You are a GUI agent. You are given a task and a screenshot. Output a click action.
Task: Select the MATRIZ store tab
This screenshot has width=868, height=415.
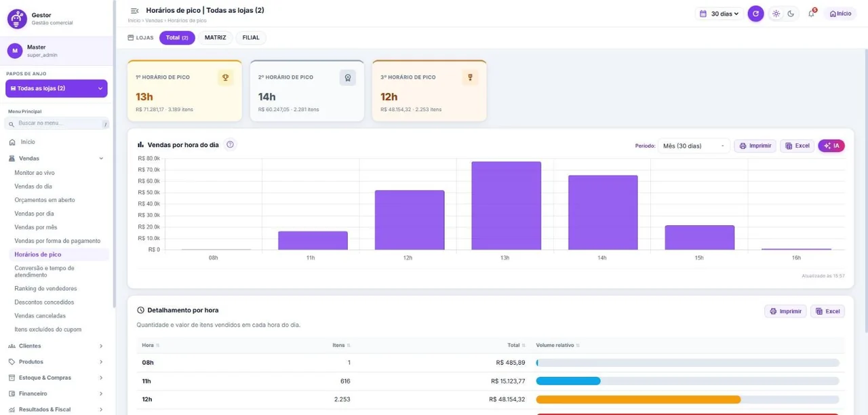(216, 38)
